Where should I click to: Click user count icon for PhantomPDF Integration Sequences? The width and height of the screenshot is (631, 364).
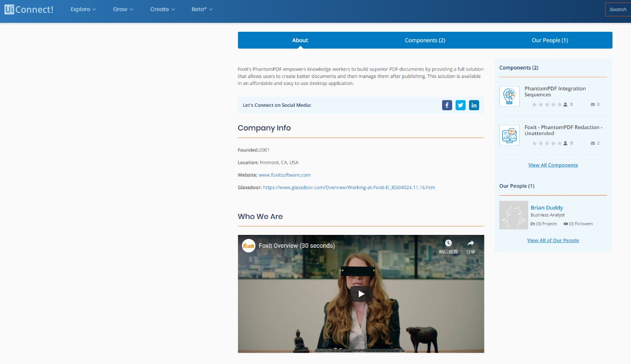coord(565,105)
